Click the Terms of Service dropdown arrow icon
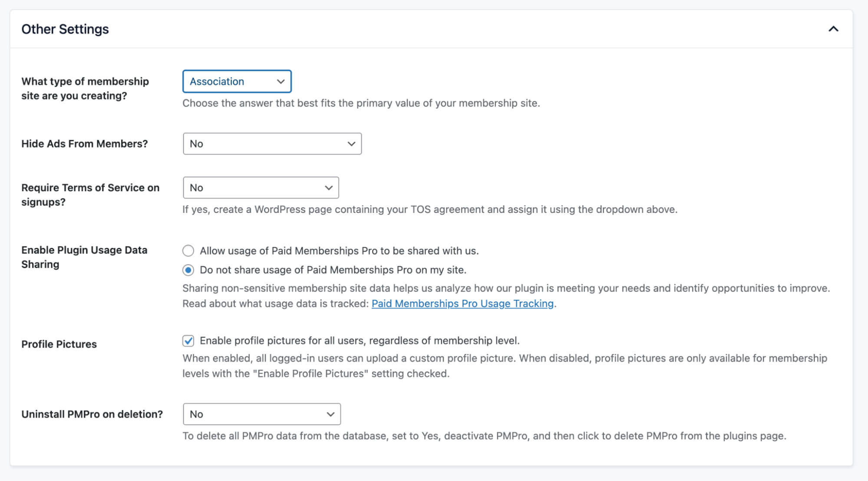Viewport: 868px width, 481px height. pyautogui.click(x=328, y=188)
